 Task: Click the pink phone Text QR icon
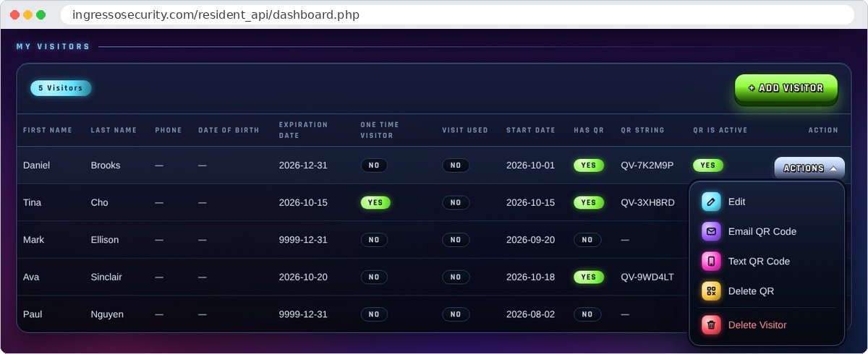711,261
